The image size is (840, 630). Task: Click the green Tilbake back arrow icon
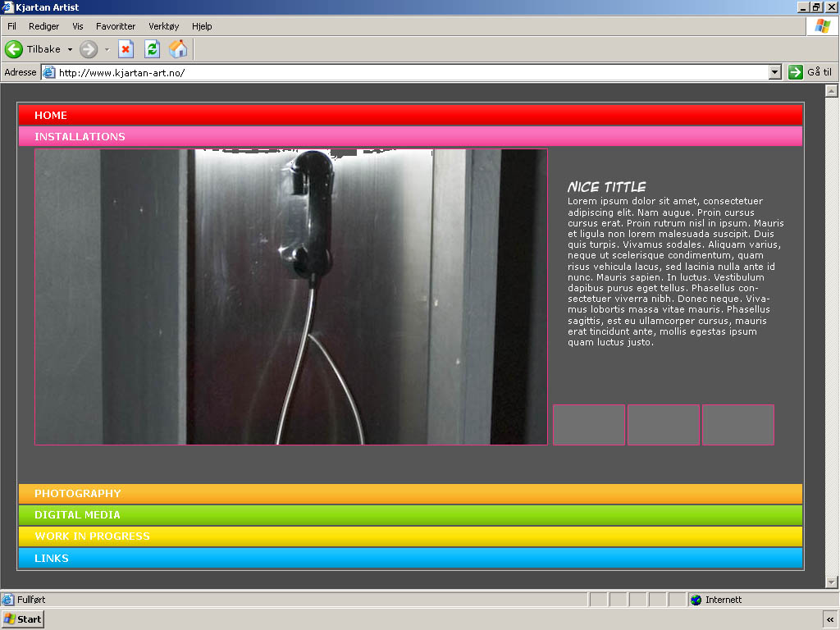[13, 49]
